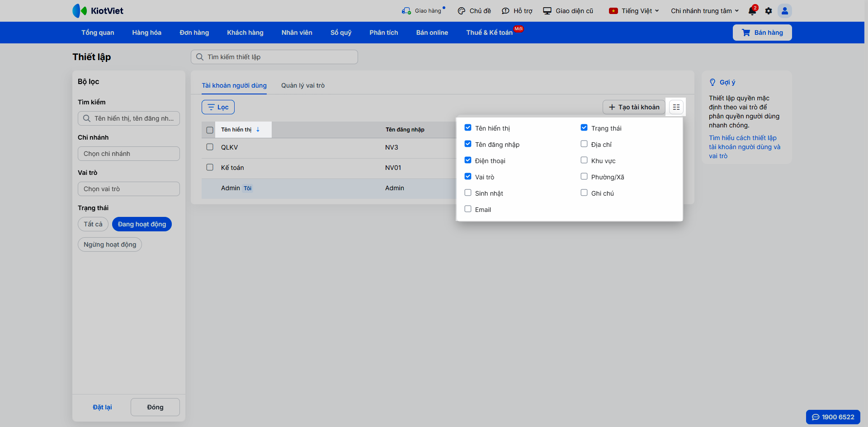Open the Sổ quỹ menu
This screenshot has height=427, width=868.
[341, 33]
